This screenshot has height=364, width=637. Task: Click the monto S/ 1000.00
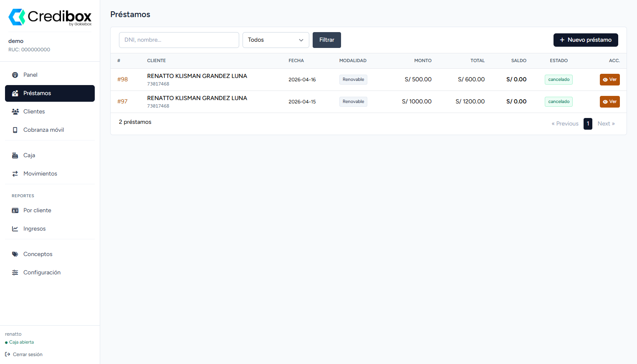tap(417, 102)
